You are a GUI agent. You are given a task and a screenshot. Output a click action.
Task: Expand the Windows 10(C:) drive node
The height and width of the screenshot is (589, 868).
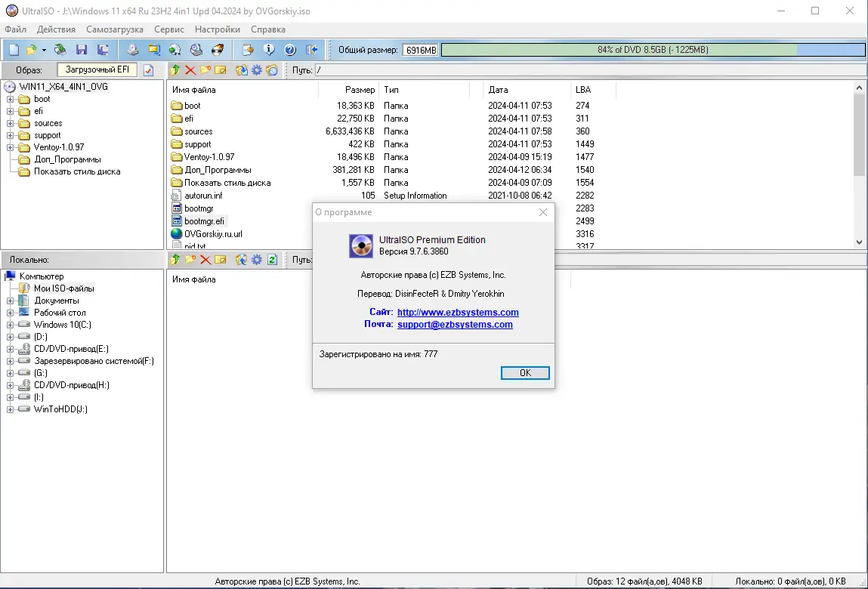click(10, 325)
